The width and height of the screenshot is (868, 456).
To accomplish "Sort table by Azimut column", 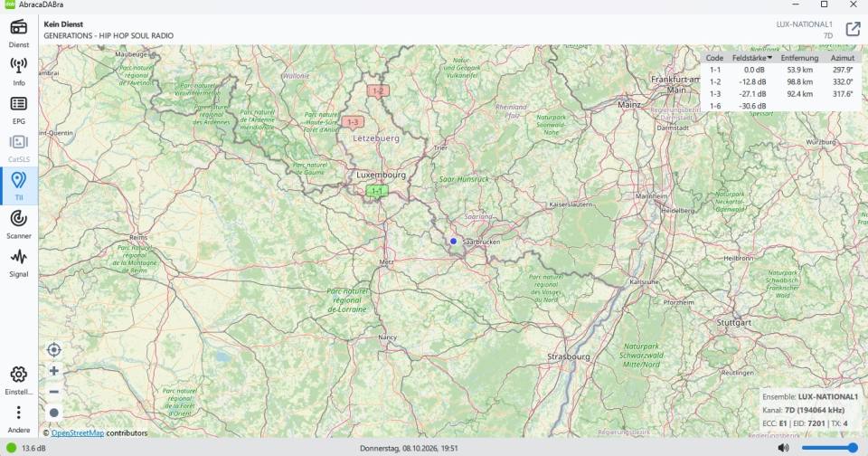I will pyautogui.click(x=843, y=58).
